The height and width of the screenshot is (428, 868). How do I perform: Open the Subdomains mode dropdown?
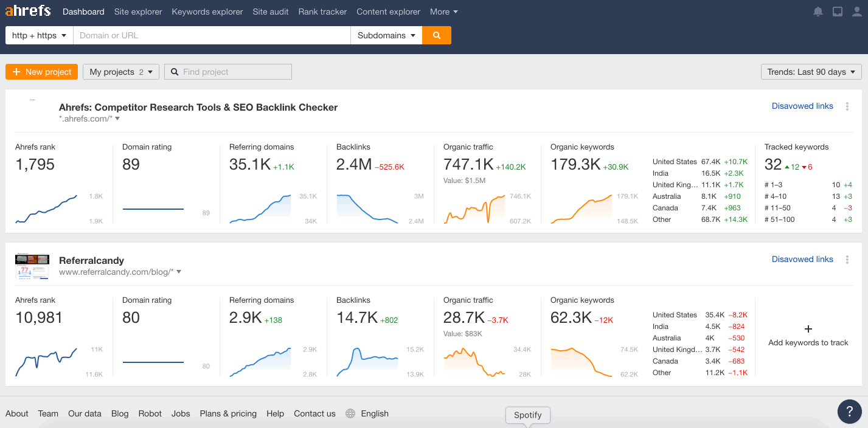[386, 35]
